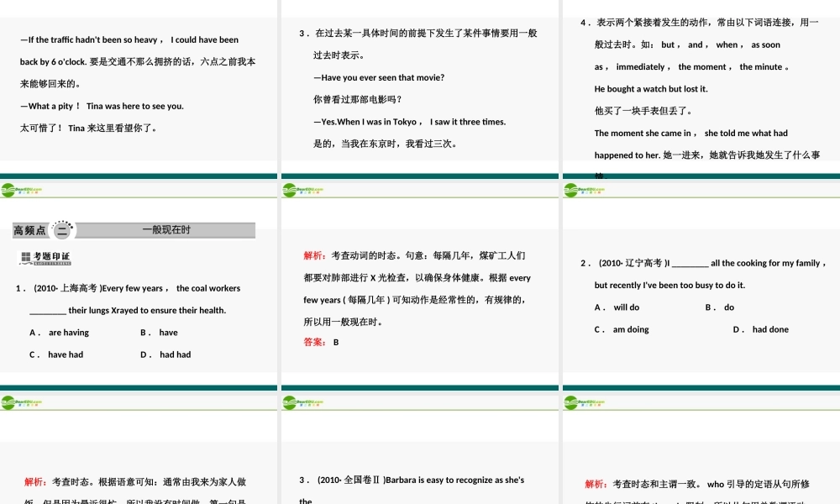840x504 pixels.
Task: Click the line '4. 表示两个紧接着发生的动作'
Action: click(x=700, y=23)
